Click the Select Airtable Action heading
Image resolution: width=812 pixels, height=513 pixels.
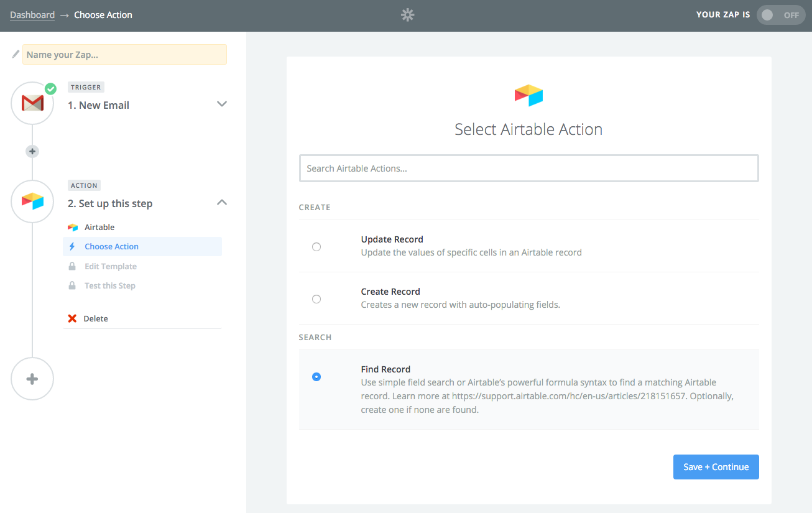tap(528, 129)
